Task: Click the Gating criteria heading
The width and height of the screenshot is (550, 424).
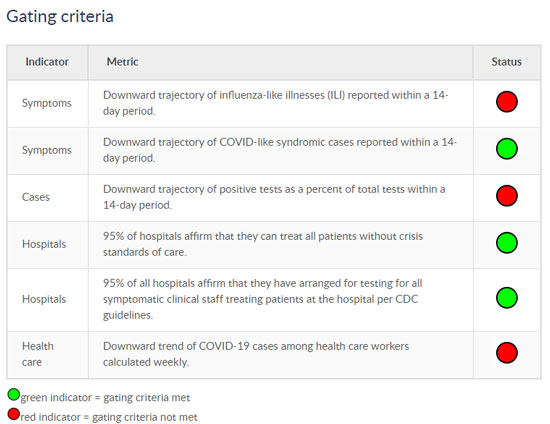Action: click(x=60, y=16)
